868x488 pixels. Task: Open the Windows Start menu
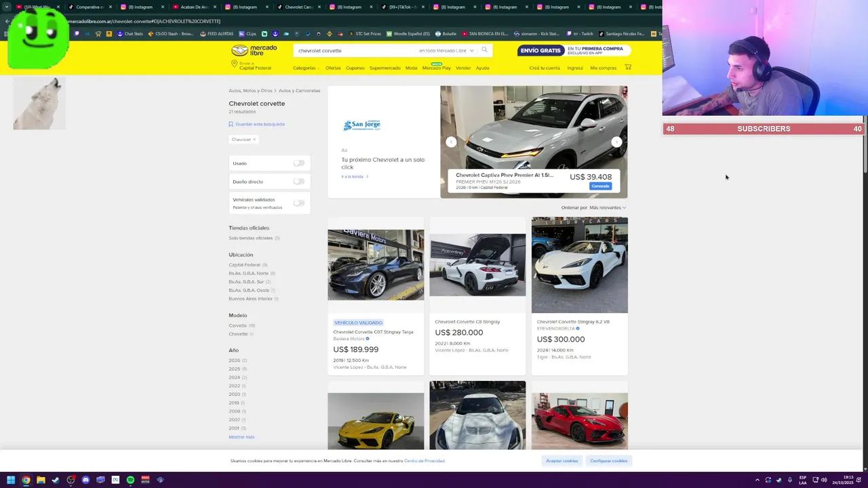coord(11,480)
